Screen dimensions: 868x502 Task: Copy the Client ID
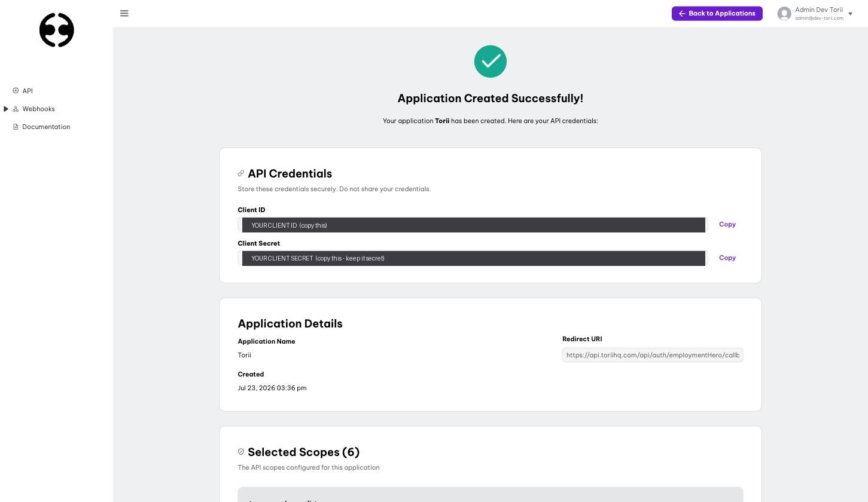[727, 224]
